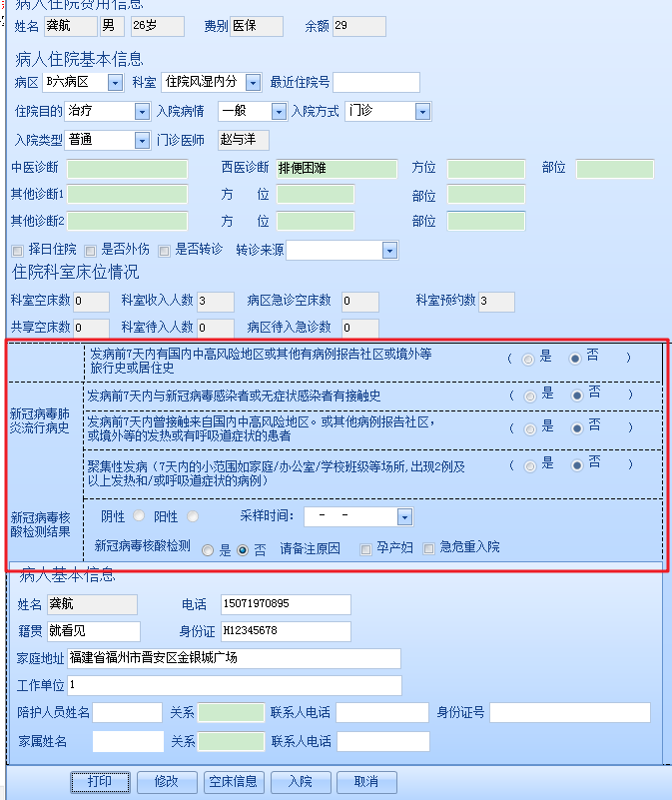Check the 是否转诊 checkbox
672x800 pixels.
(x=165, y=251)
